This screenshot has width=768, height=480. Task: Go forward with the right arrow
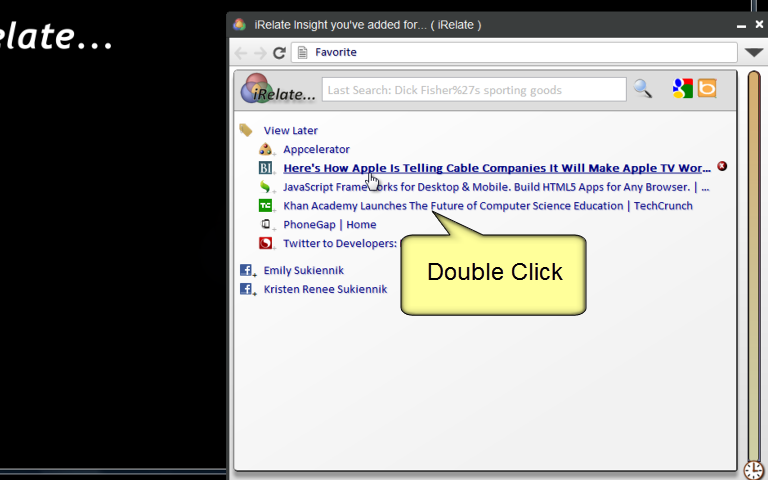(260, 53)
